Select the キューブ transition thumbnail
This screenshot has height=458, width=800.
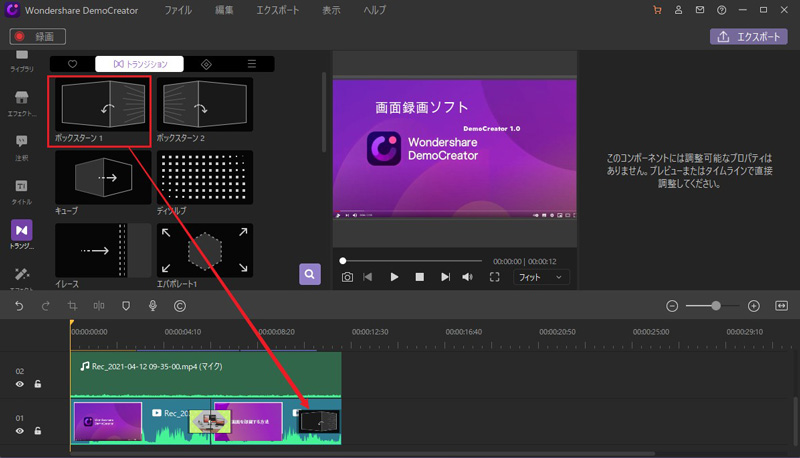click(103, 177)
